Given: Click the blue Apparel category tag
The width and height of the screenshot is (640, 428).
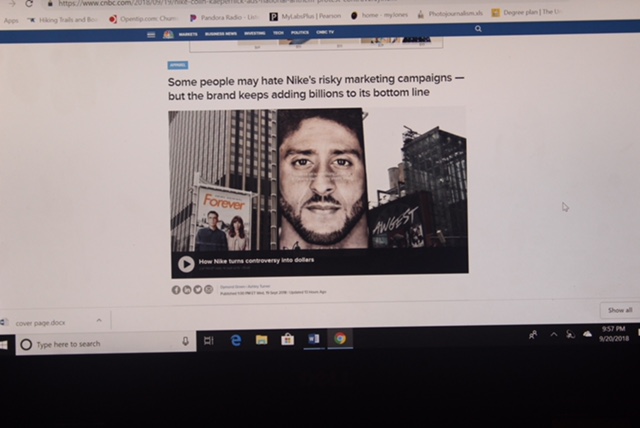Looking at the screenshot, I should [178, 65].
